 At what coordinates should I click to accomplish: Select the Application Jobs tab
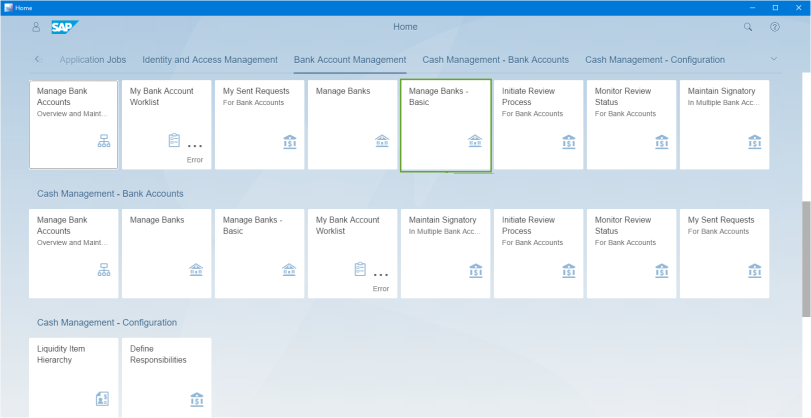point(92,60)
